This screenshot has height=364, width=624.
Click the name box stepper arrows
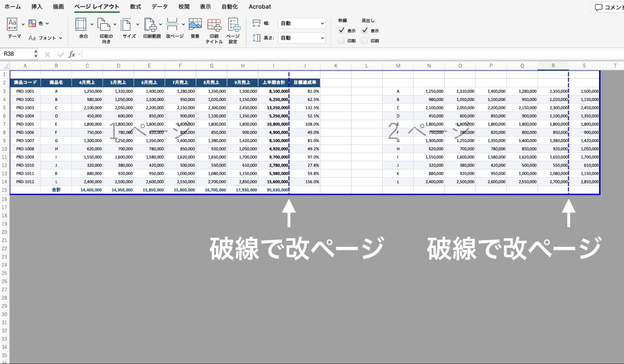pos(36,54)
